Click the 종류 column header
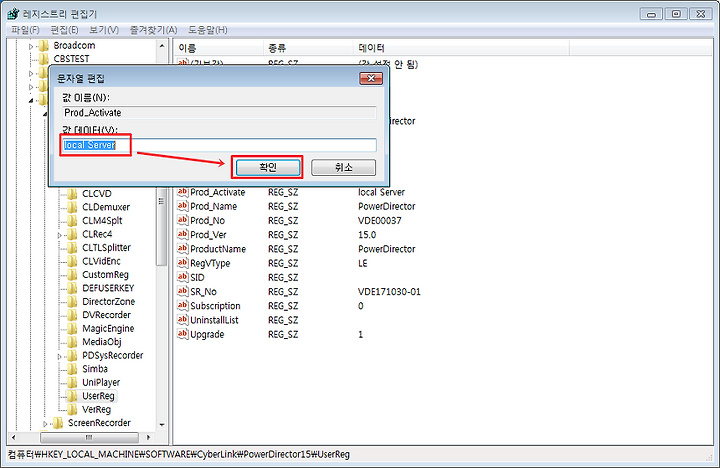720x468 pixels. 308,48
